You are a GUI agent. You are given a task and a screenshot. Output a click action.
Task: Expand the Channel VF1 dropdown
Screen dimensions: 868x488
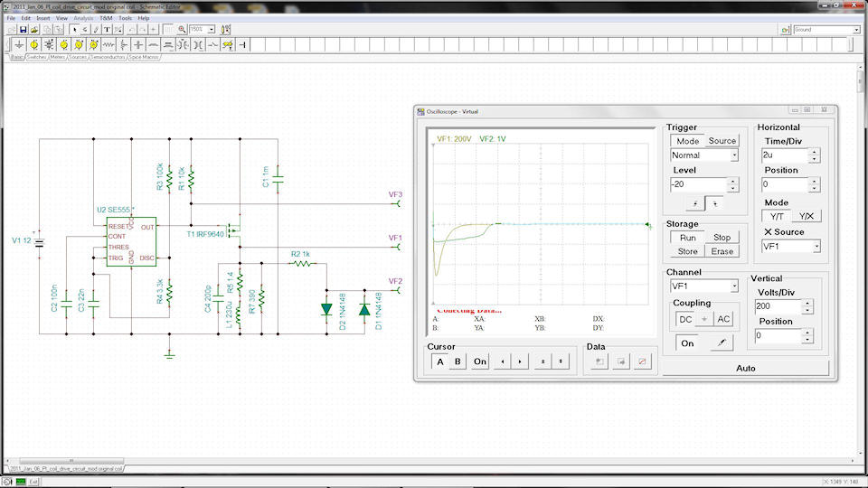click(733, 286)
